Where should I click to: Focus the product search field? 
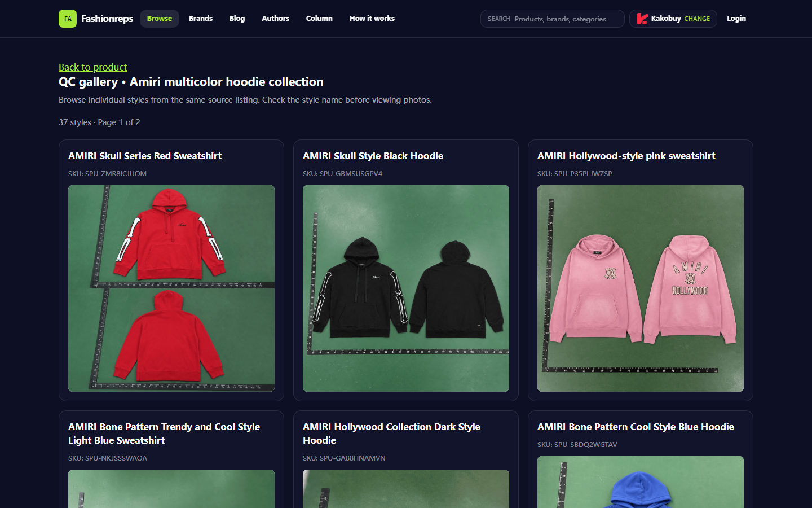[553, 19]
